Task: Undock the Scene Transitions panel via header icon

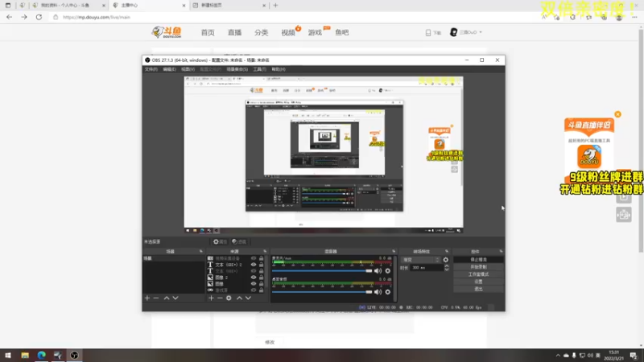Action: pyautogui.click(x=447, y=251)
